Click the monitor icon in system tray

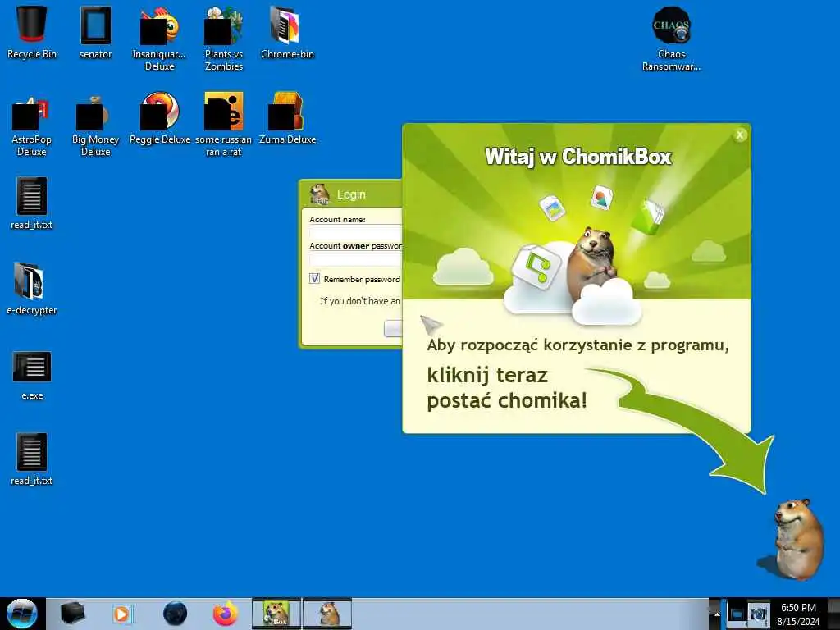tap(736, 614)
